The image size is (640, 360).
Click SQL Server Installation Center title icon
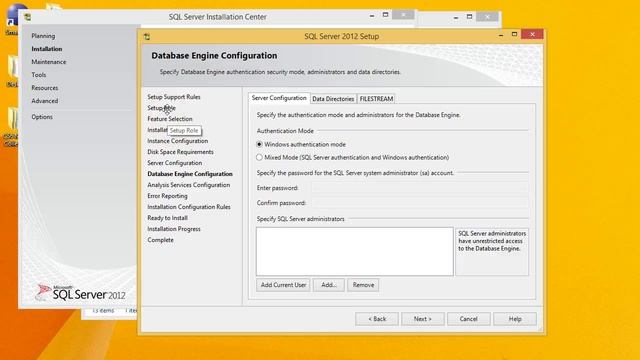(x=27, y=17)
